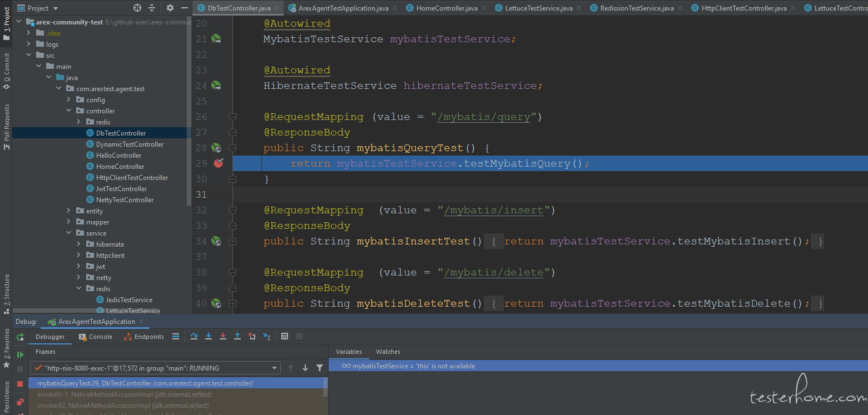Click the Step Out debugger icon
Viewport: 868px width, 415px height.
coord(237,336)
